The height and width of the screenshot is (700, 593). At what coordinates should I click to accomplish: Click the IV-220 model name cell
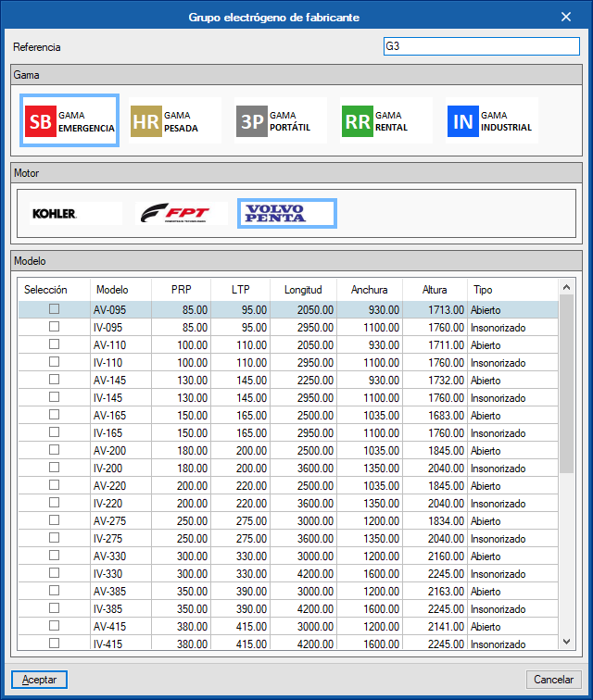pos(120,503)
